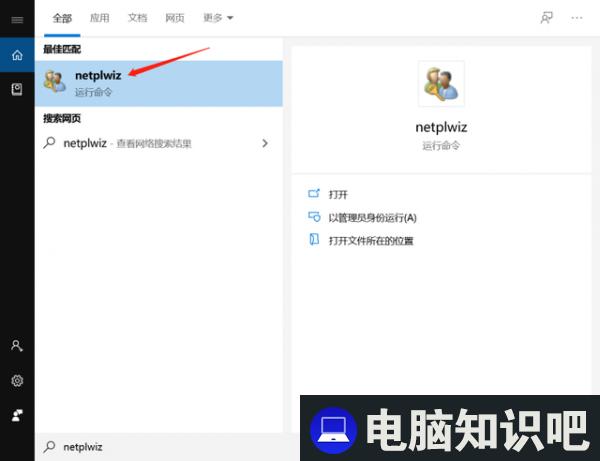Open the three-dot options menu
Image resolution: width=600 pixels, height=461 pixels.
click(x=577, y=18)
